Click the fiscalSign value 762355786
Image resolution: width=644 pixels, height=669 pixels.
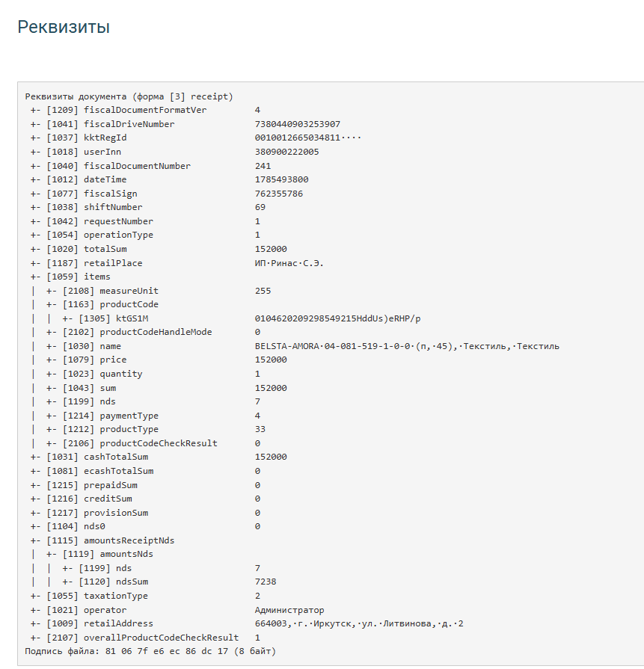(x=279, y=194)
